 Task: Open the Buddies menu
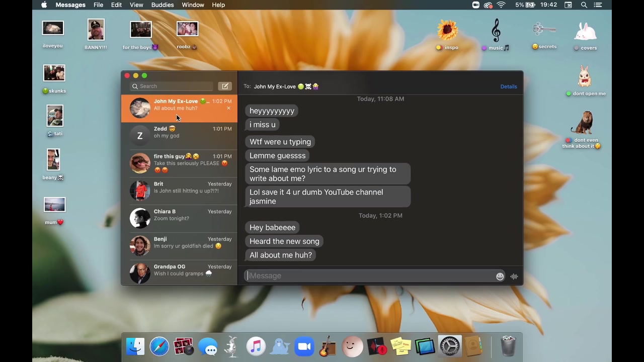coord(163,5)
